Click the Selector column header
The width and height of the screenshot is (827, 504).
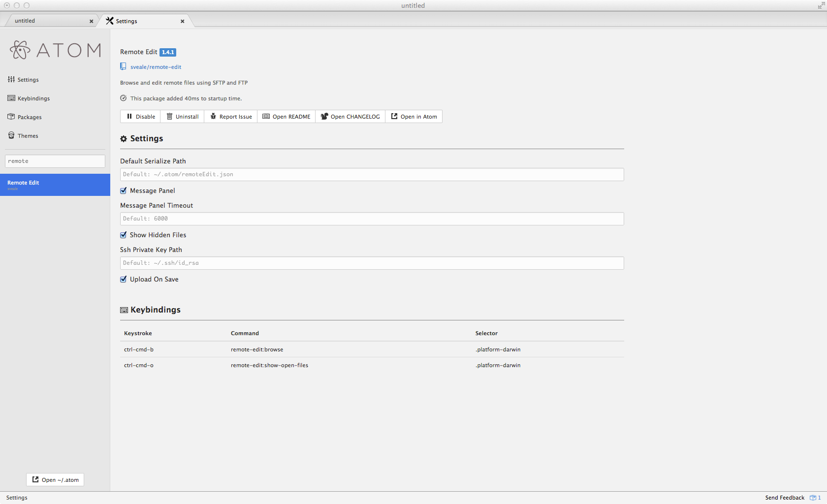(x=486, y=333)
